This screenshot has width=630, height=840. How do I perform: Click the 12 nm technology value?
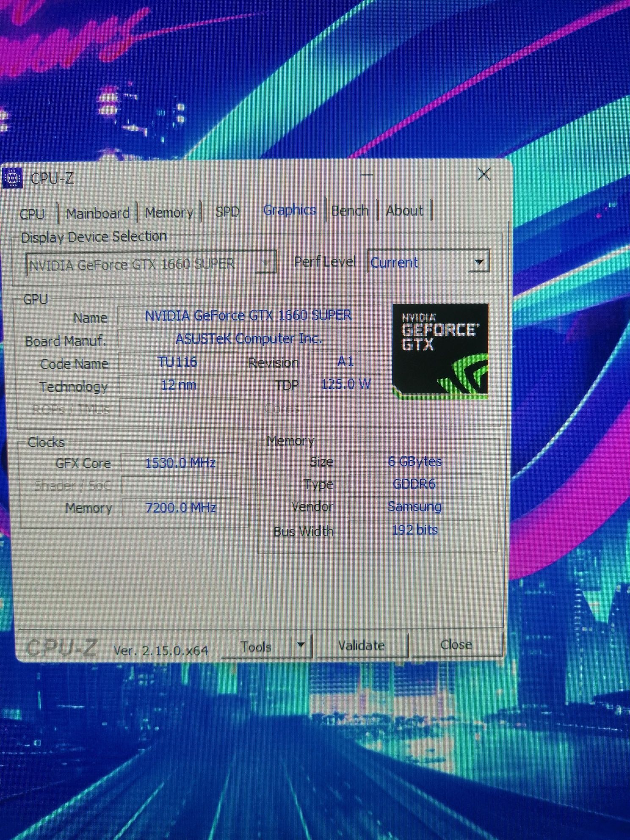pyautogui.click(x=178, y=385)
